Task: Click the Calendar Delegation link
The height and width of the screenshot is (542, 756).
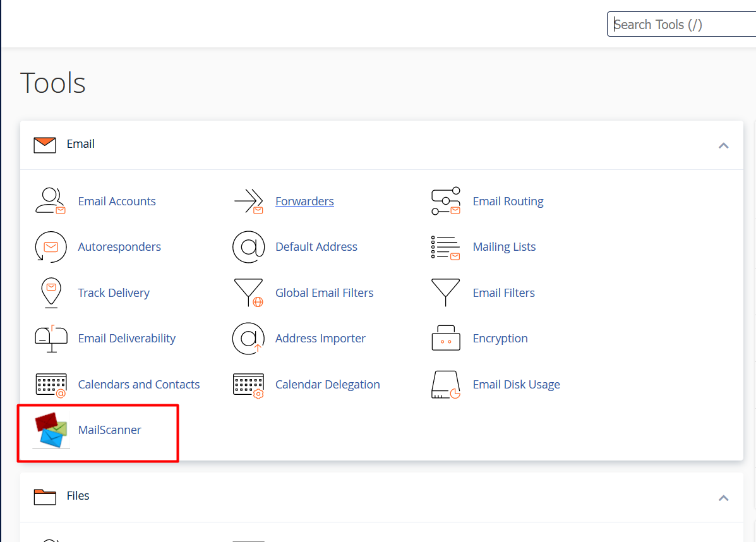Action: 327,385
